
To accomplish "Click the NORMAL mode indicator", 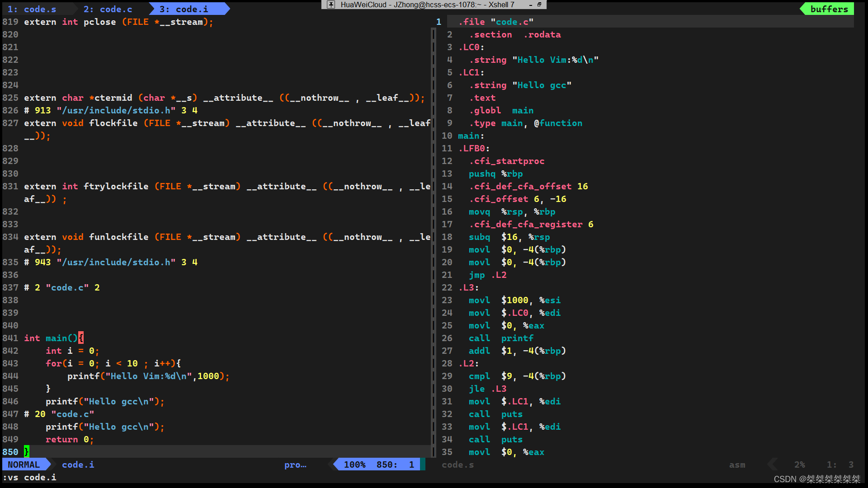I will [x=24, y=465].
